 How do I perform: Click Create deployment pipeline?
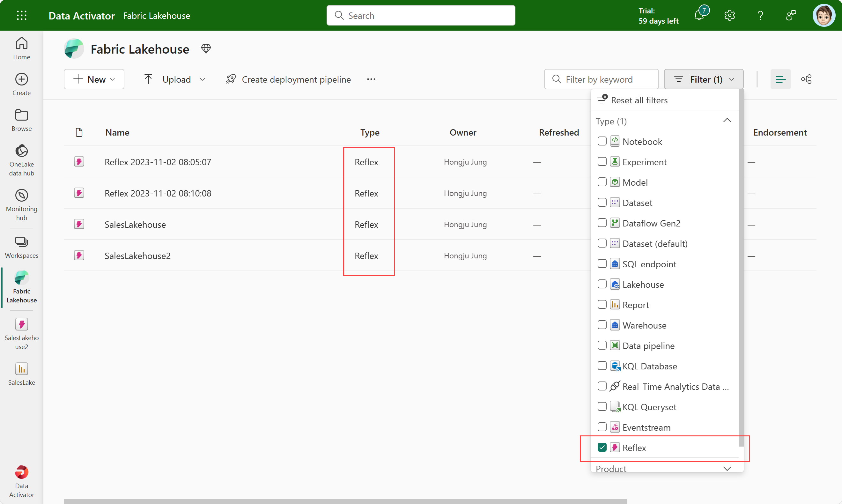[x=289, y=79]
